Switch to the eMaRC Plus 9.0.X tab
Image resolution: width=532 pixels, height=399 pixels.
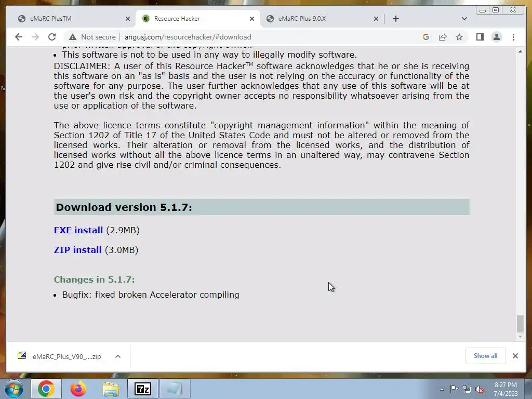coord(322,19)
